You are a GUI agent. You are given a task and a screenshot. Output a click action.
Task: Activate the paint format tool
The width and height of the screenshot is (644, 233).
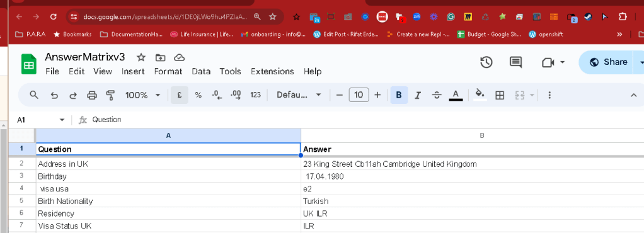click(110, 95)
